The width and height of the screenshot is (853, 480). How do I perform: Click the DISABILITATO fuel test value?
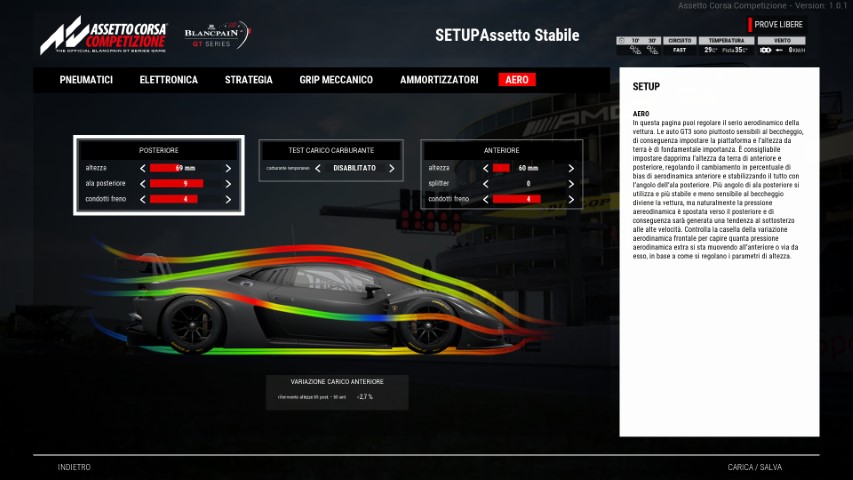(355, 168)
